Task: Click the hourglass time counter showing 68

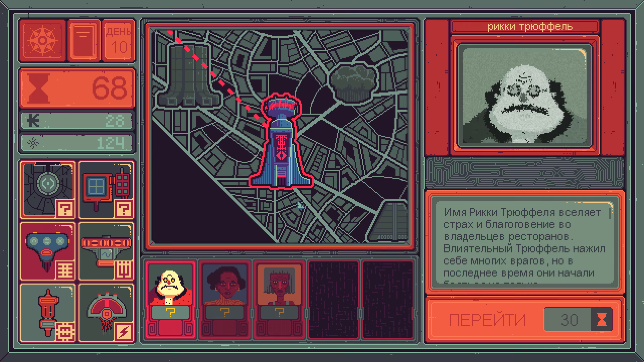Action: pyautogui.click(x=77, y=88)
